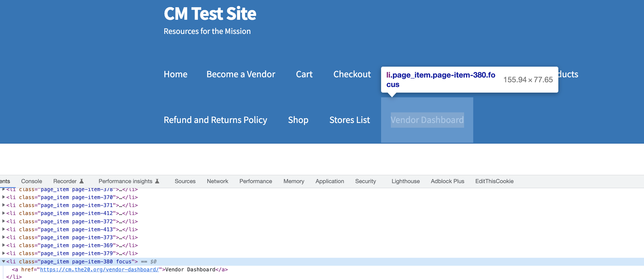Switch to the Recorder tab
Screen dimensions: 644x279
coord(65,181)
